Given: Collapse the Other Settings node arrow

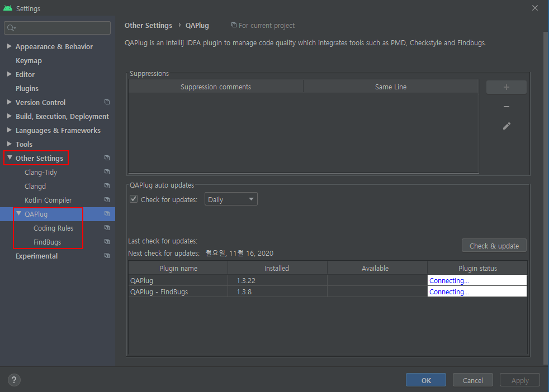Looking at the screenshot, I should coord(10,157).
